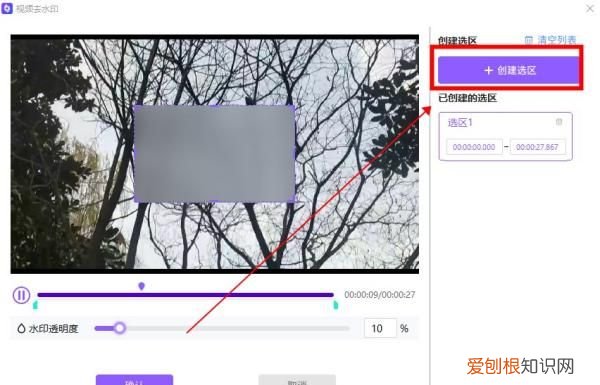Click the cancel button at bottom
This screenshot has width=600, height=385.
pyautogui.click(x=297, y=380)
